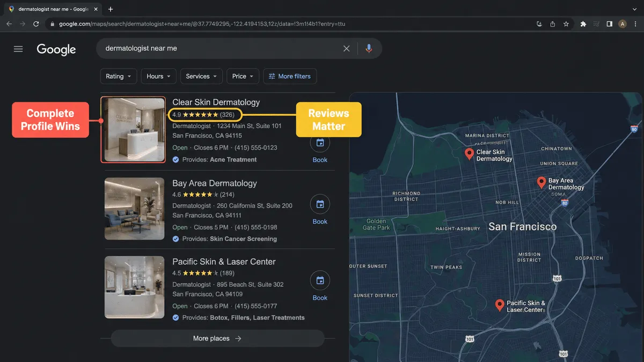The image size is (644, 362).
Task: Click address 260 California St, Suite 200
Action: click(254, 205)
